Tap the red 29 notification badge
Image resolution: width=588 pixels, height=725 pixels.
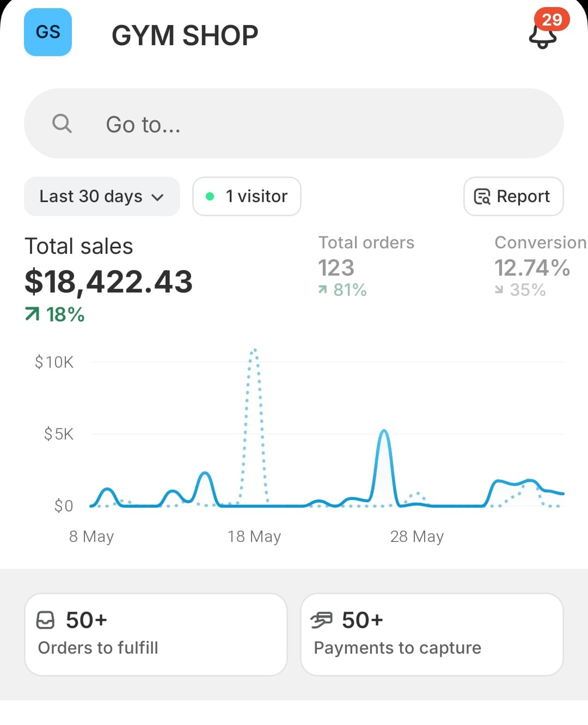[552, 20]
